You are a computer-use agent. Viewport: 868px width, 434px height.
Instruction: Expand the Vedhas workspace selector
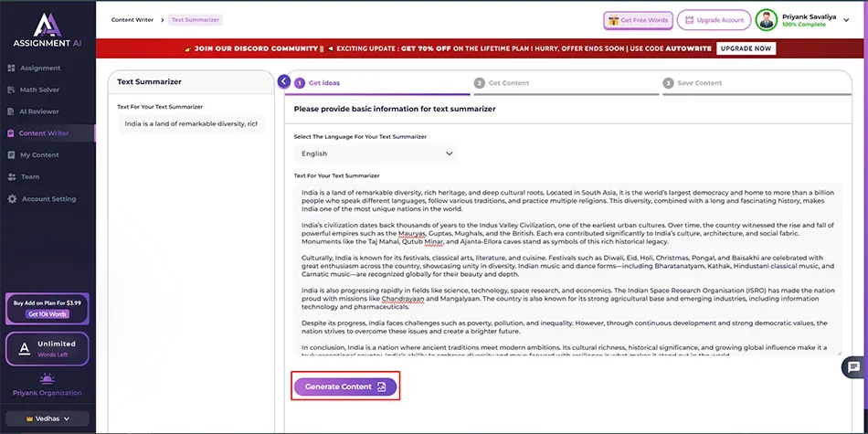click(x=47, y=418)
